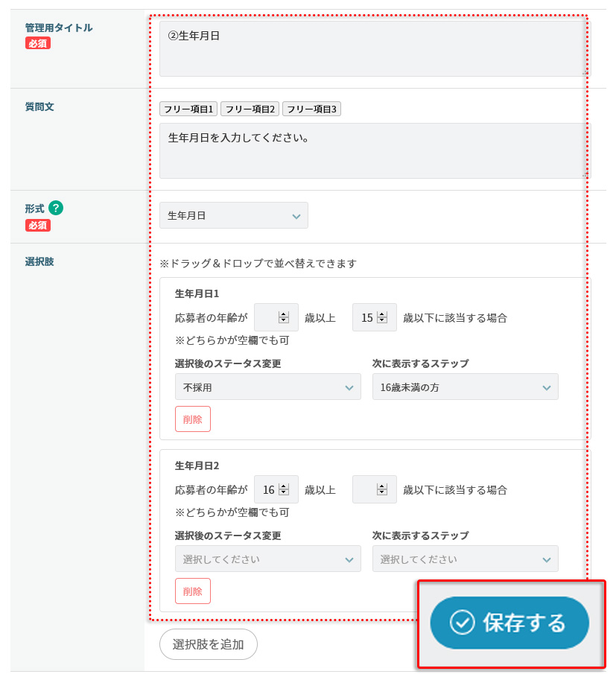Click the stepper on 生年月日1 minimum age
Viewport: 616px width, 680px height.
point(283,317)
